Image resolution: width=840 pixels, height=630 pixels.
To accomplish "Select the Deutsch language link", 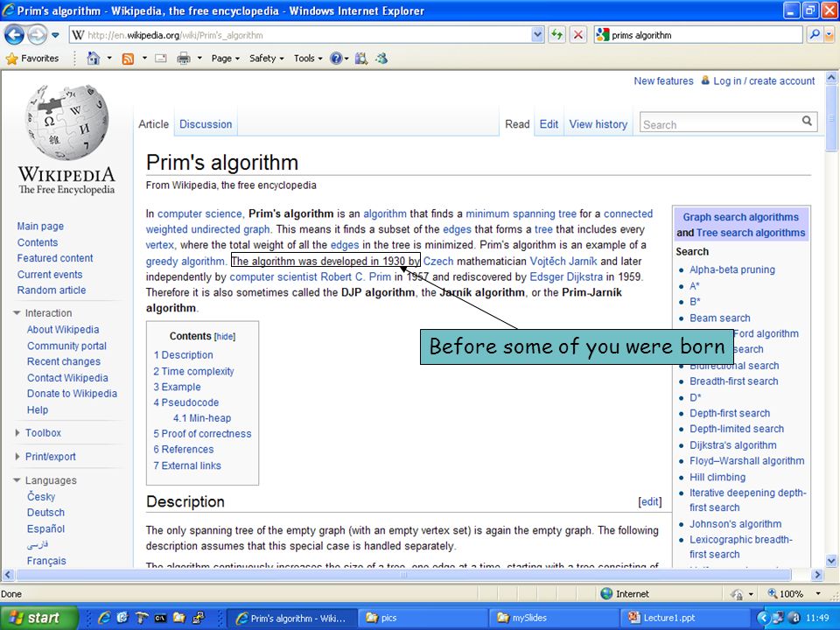I will (45, 513).
